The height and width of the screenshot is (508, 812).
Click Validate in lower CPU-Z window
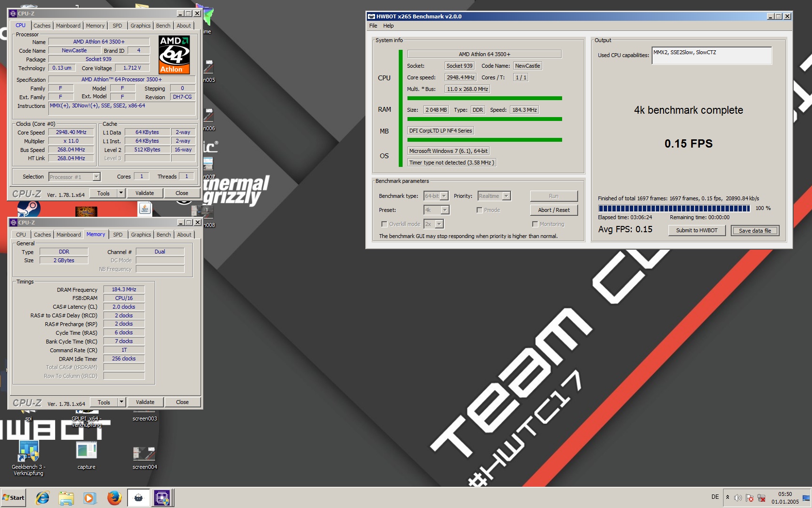click(145, 402)
